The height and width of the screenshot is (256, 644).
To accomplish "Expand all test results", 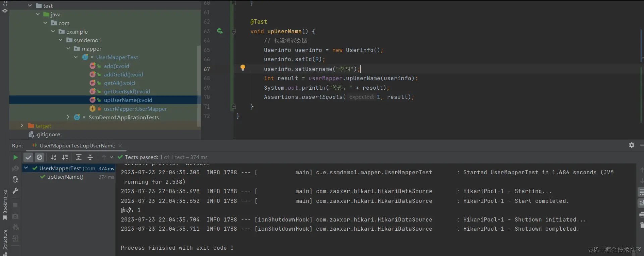I will tap(79, 157).
